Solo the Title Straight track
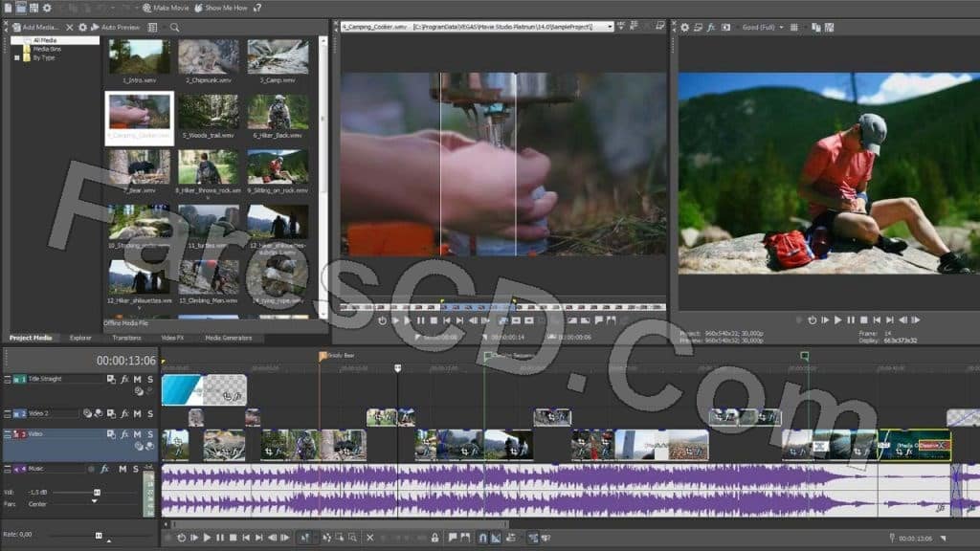This screenshot has width=980, height=551. point(150,379)
